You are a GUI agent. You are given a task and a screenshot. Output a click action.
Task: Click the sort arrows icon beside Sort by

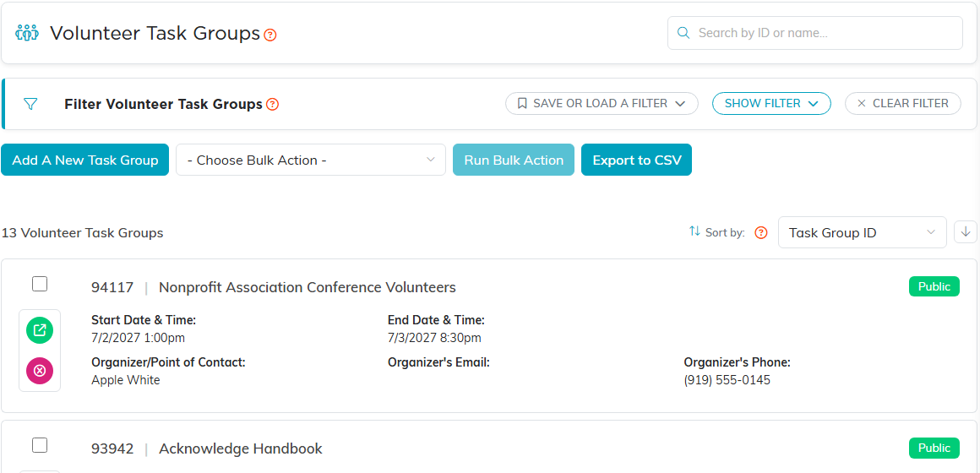click(x=694, y=231)
